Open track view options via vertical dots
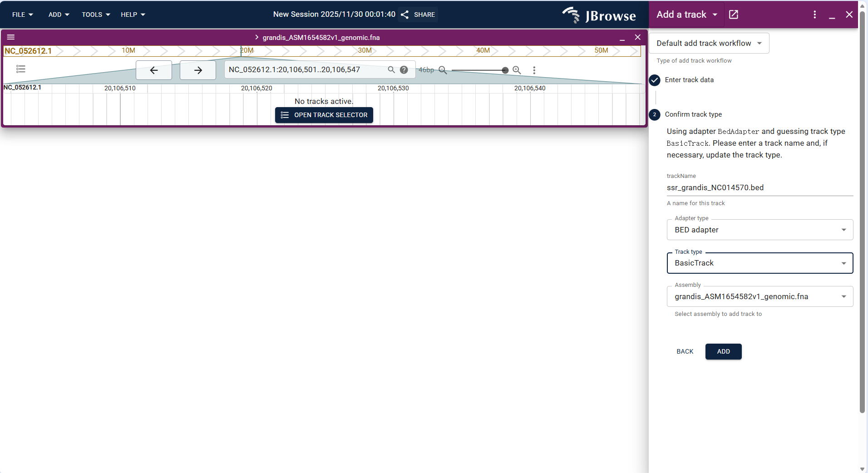This screenshot has height=473, width=868. [534, 70]
